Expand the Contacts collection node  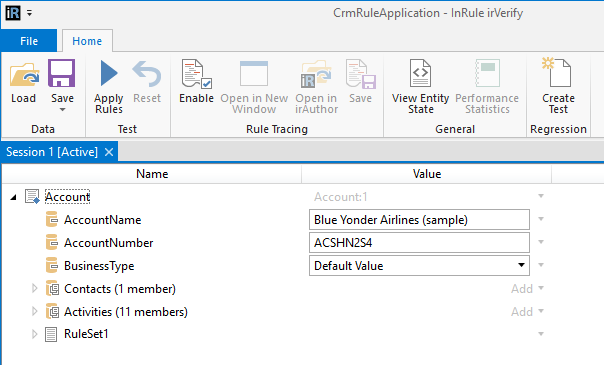(34, 288)
